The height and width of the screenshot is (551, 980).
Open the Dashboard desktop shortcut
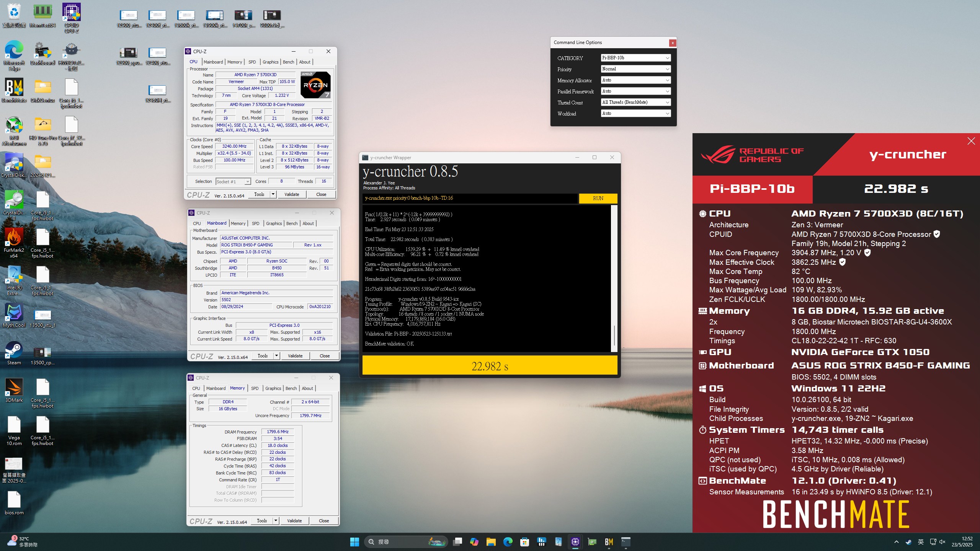coord(42,53)
